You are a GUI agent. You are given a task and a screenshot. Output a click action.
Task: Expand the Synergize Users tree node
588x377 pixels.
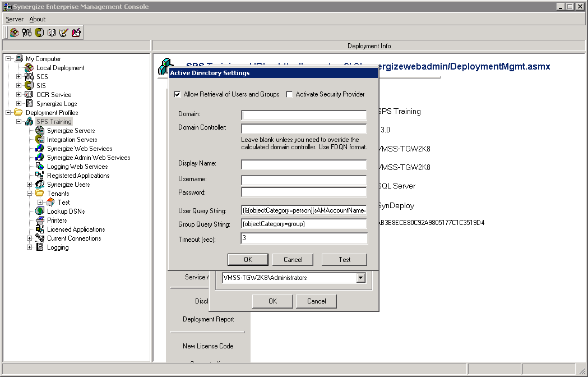pos(29,185)
